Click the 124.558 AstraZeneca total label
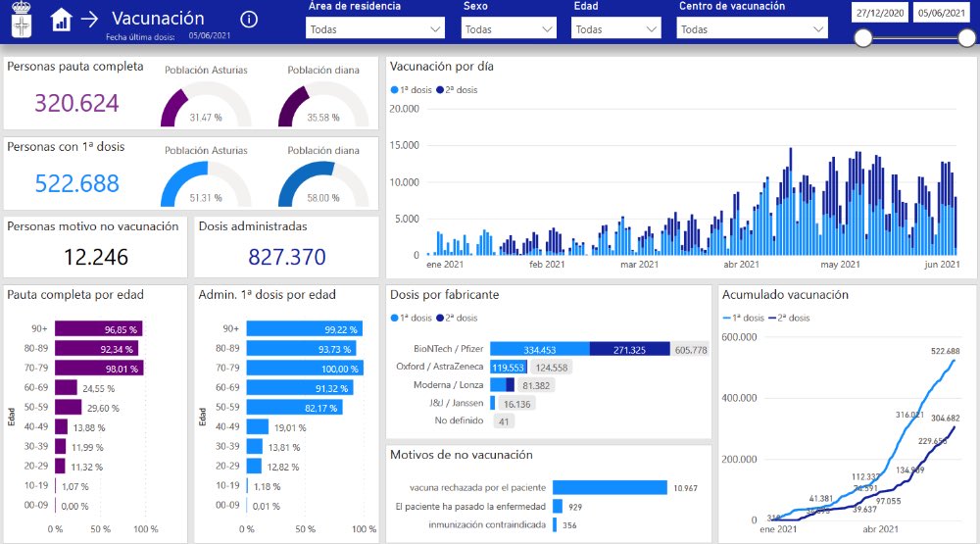The image size is (980, 544). 551,368
